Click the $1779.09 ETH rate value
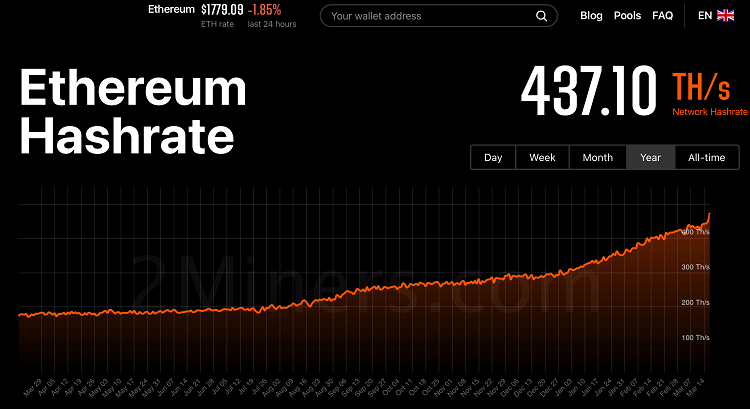750x409 pixels. [x=222, y=10]
